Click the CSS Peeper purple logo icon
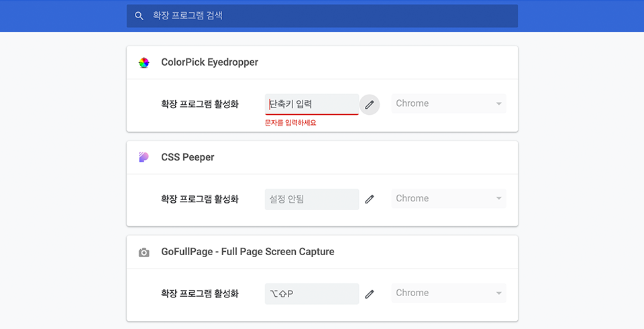This screenshot has width=644, height=329. [144, 157]
